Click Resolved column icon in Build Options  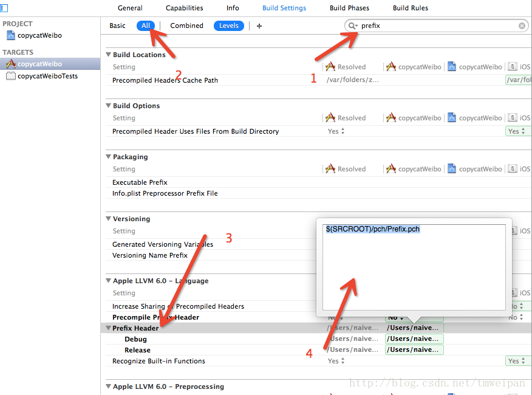point(330,117)
